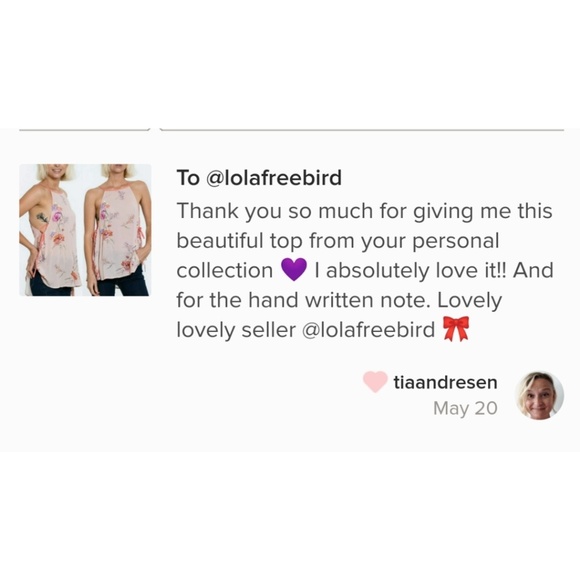
Task: Follow the @lolafreebird mention ending the note
Action: point(368,330)
